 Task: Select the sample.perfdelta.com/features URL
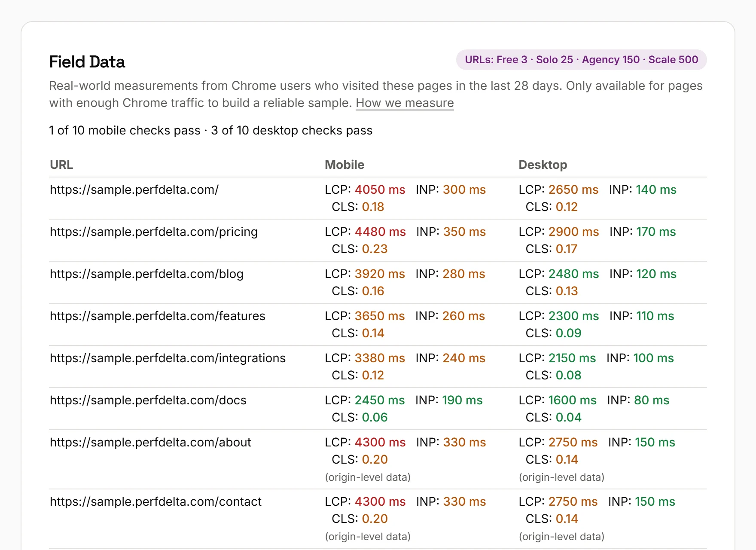click(158, 316)
